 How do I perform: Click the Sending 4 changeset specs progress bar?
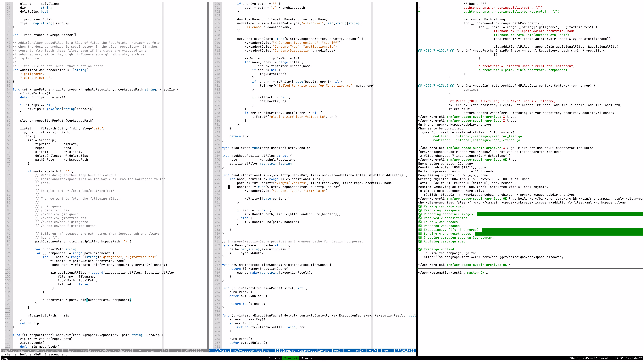click(558, 234)
